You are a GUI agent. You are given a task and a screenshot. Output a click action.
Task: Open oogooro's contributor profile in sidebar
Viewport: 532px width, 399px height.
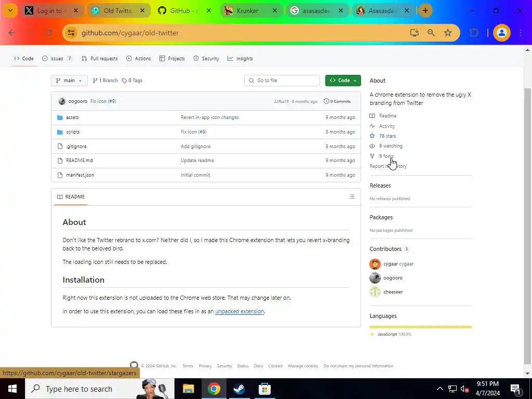point(393,278)
